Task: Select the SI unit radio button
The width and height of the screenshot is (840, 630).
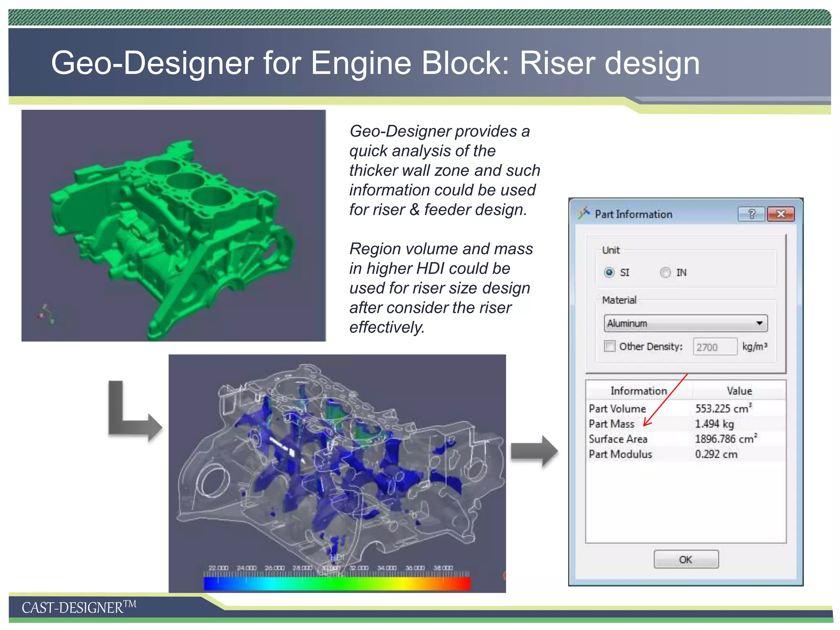Action: click(609, 272)
